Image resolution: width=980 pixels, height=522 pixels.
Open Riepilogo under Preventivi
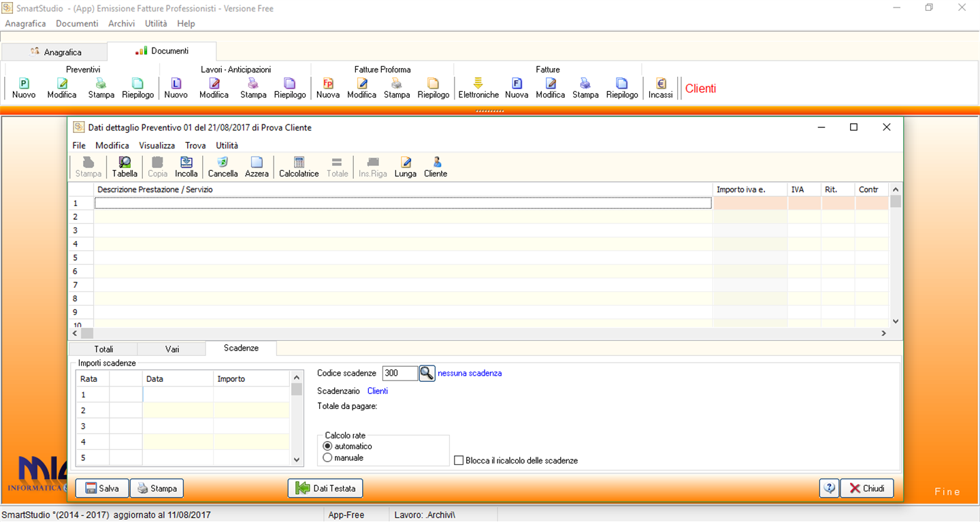(137, 88)
